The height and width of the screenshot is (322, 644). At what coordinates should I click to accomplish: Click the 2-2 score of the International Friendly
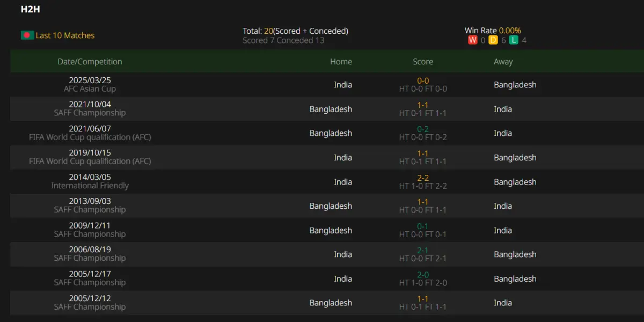click(423, 177)
